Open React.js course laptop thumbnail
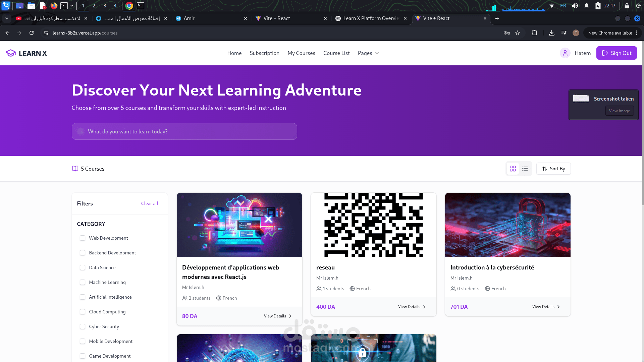Screen dimensions: 644x362 pyautogui.click(x=239, y=225)
